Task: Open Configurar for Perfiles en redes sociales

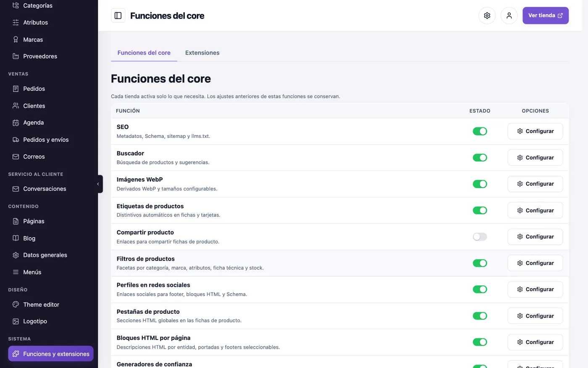Action: (x=535, y=289)
